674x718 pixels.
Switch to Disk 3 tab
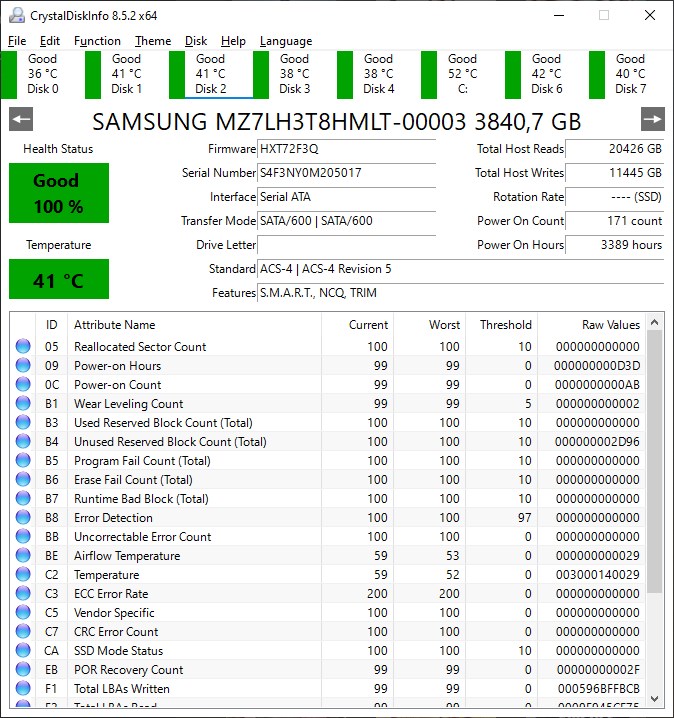[x=294, y=74]
